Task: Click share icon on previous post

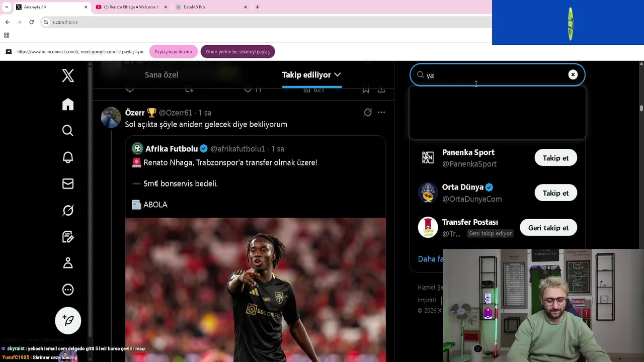Action: tap(381, 90)
